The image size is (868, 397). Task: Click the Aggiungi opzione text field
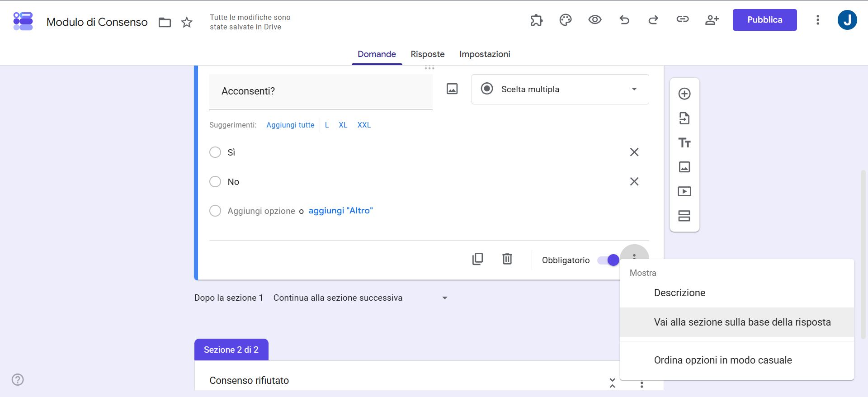(261, 211)
